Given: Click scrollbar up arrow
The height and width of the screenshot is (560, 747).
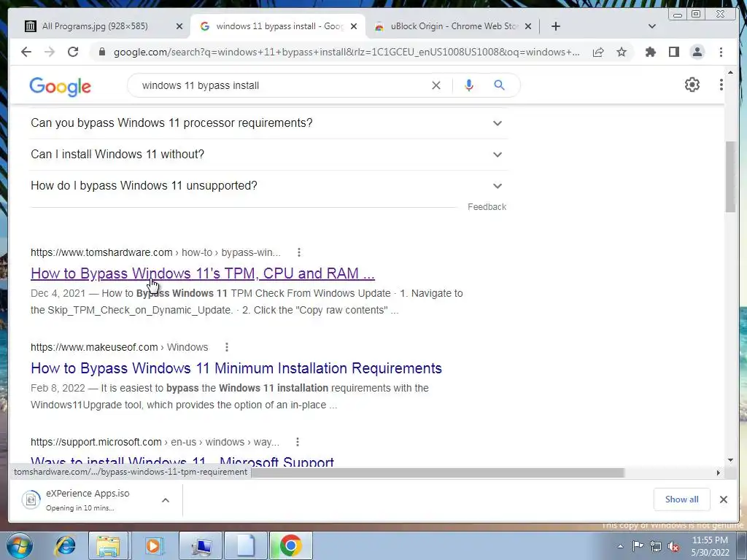Looking at the screenshot, I should tap(730, 72).
